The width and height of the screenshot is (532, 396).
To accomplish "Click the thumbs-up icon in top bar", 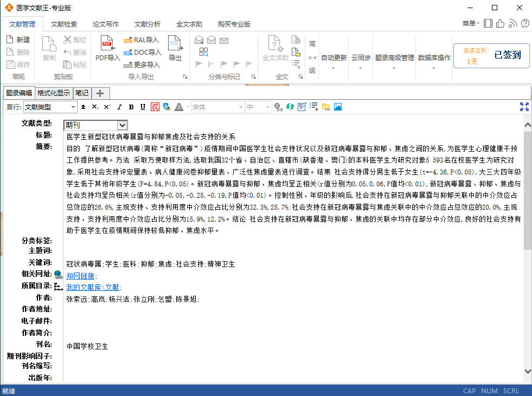I will (x=500, y=23).
